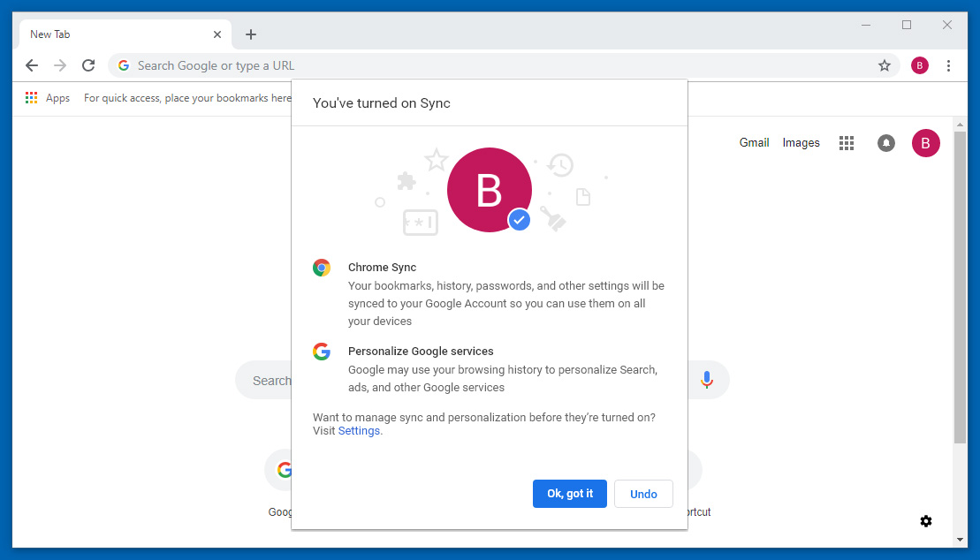
Task: Open page customization gear icon
Action: pos(926,521)
